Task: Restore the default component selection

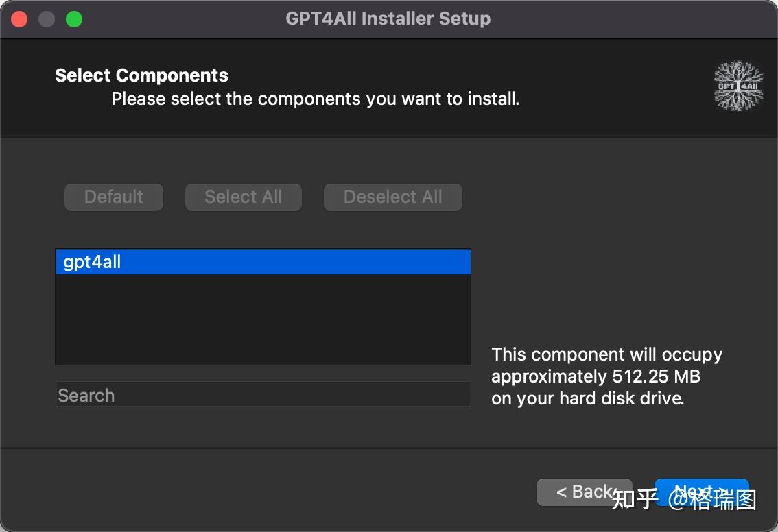Action: 113,197
